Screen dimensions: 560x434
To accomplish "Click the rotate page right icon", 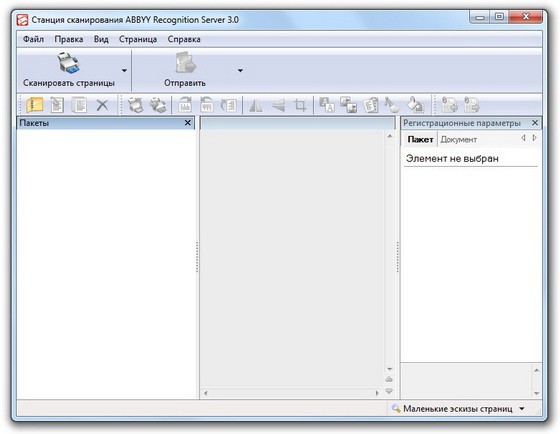I will click(x=185, y=105).
